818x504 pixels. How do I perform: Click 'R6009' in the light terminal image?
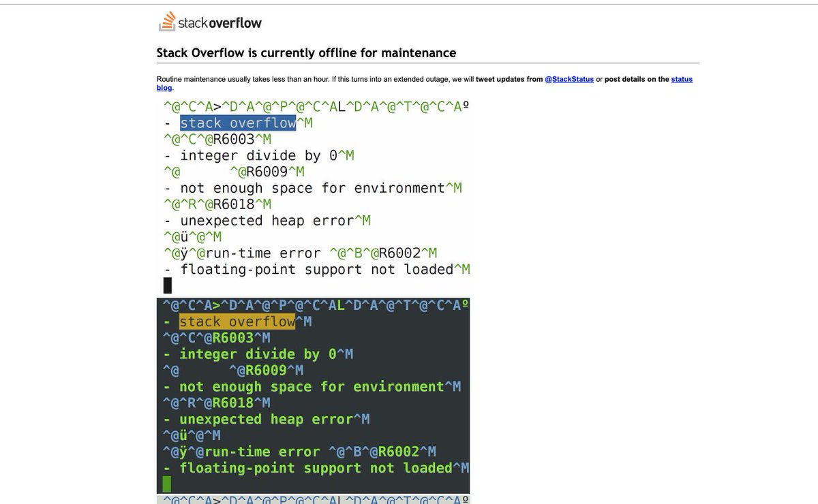click(x=267, y=172)
